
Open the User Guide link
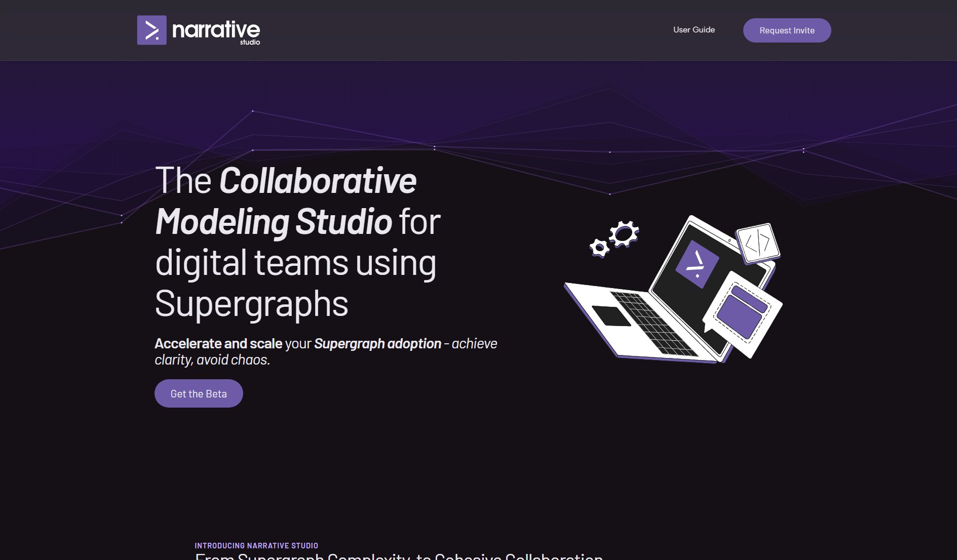[694, 30]
